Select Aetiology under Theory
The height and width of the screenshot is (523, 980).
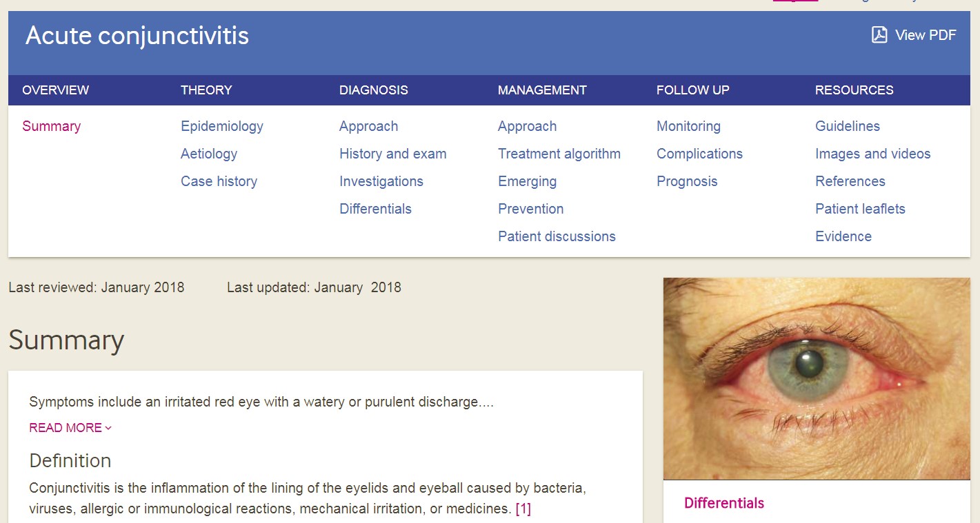click(208, 154)
